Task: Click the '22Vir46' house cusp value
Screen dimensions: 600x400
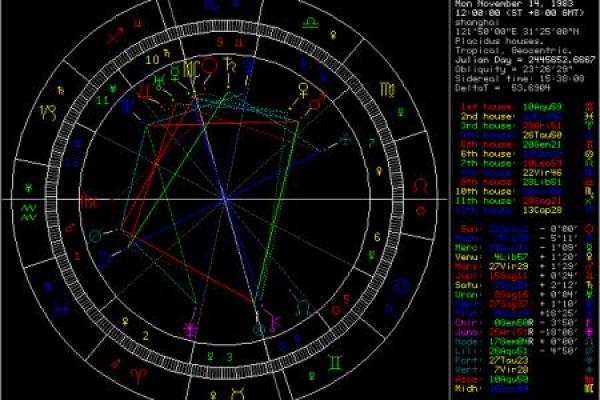Action: pyautogui.click(x=542, y=173)
